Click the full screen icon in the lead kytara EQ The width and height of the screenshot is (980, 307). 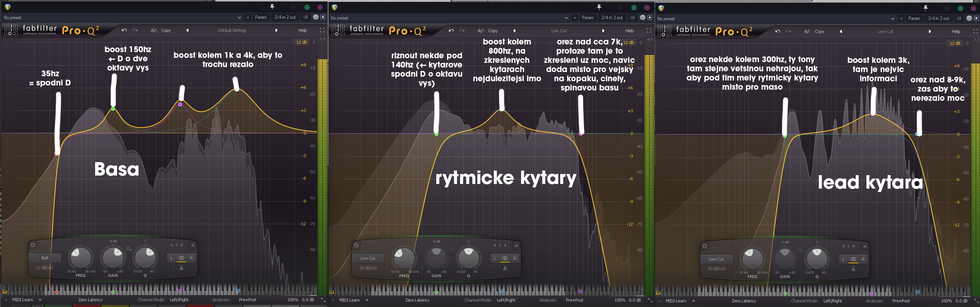[975, 31]
